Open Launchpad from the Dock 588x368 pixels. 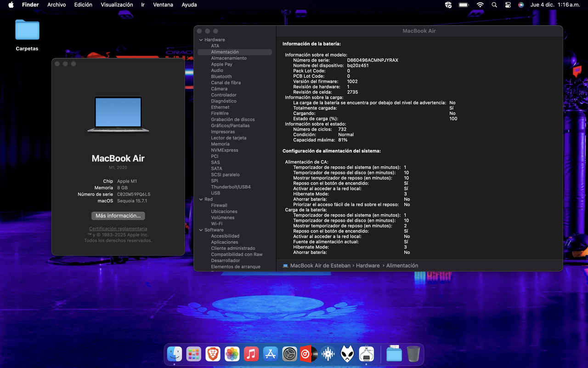click(193, 354)
